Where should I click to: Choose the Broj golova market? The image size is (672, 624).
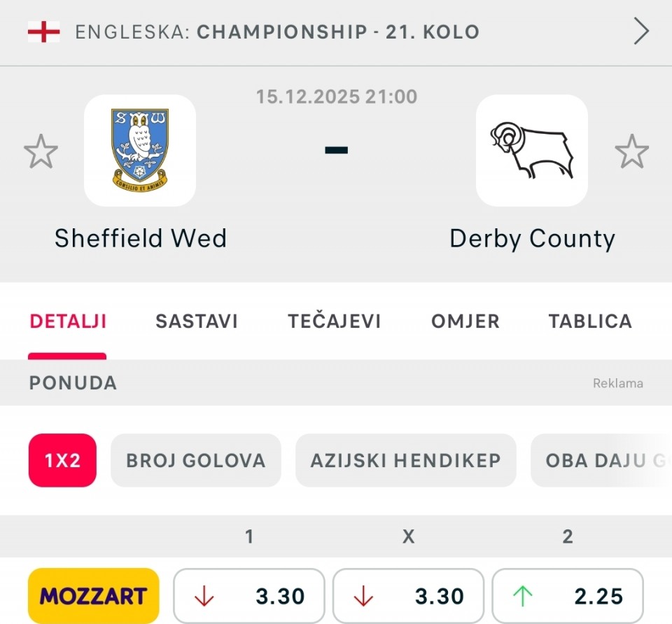(196, 460)
